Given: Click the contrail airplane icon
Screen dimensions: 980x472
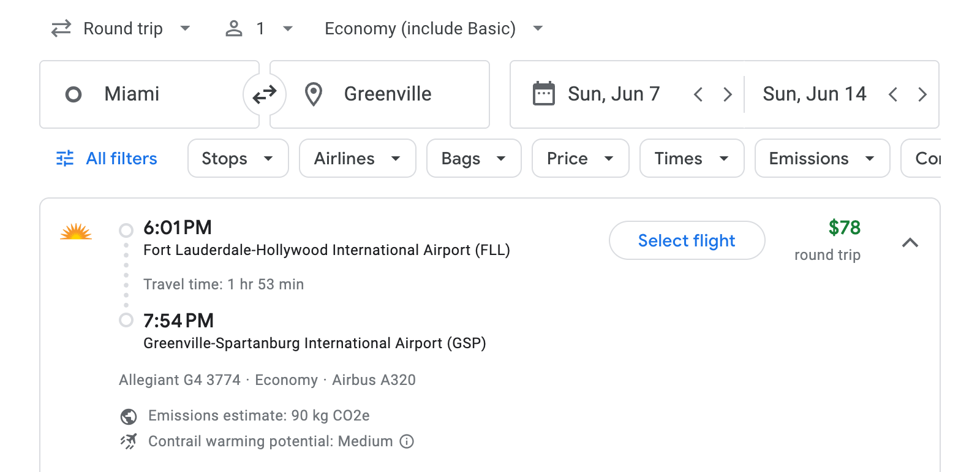Looking at the screenshot, I should point(129,441).
